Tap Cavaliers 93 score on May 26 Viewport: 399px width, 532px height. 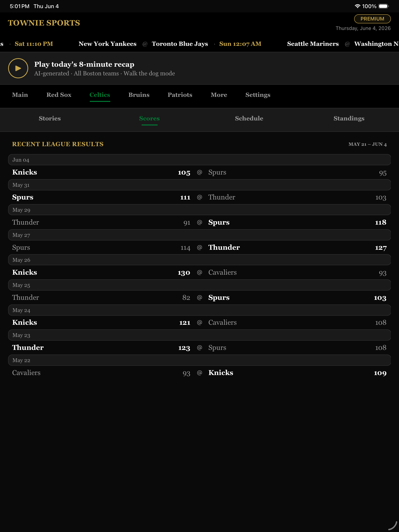(x=383, y=273)
